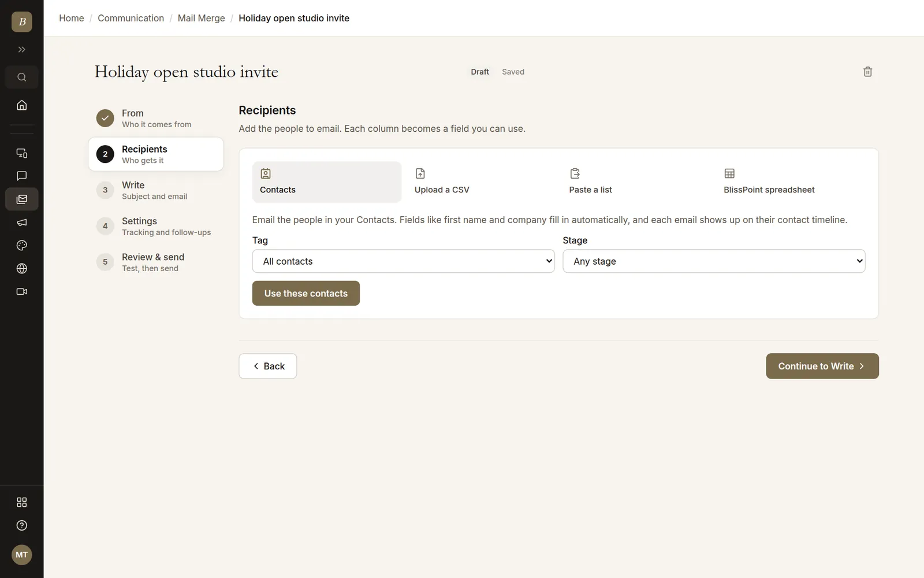Open the megaphone sidebar icon
924x578 pixels.
coord(21,222)
